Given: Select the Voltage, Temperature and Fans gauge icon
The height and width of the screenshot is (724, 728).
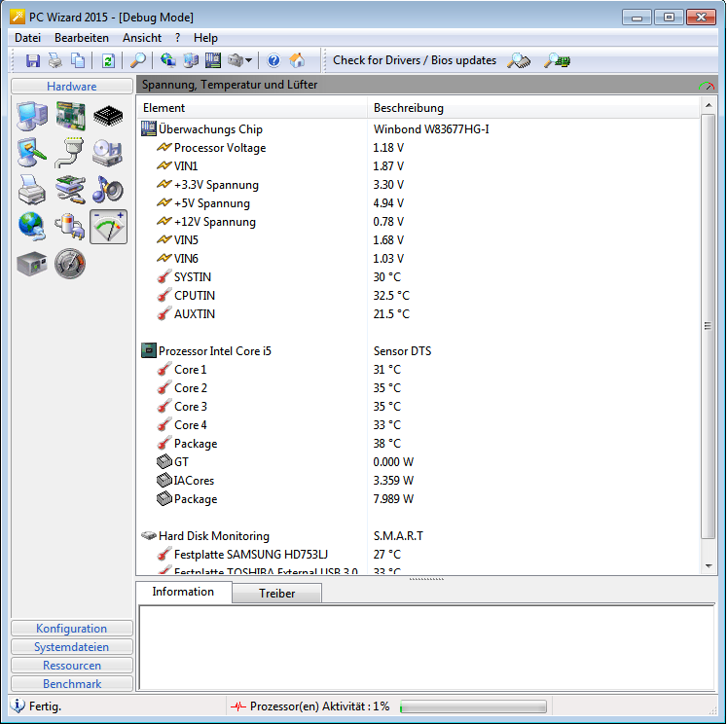Looking at the screenshot, I should pyautogui.click(x=108, y=227).
